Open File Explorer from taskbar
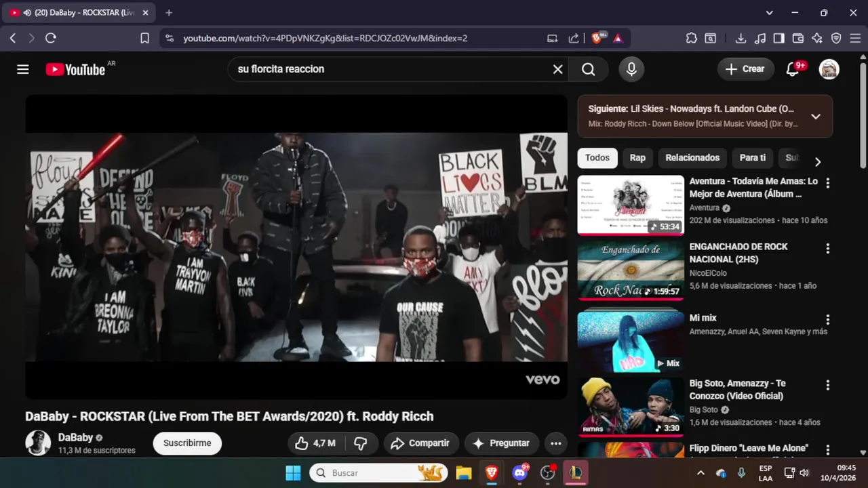Viewport: 868px width, 488px height. [x=463, y=473]
